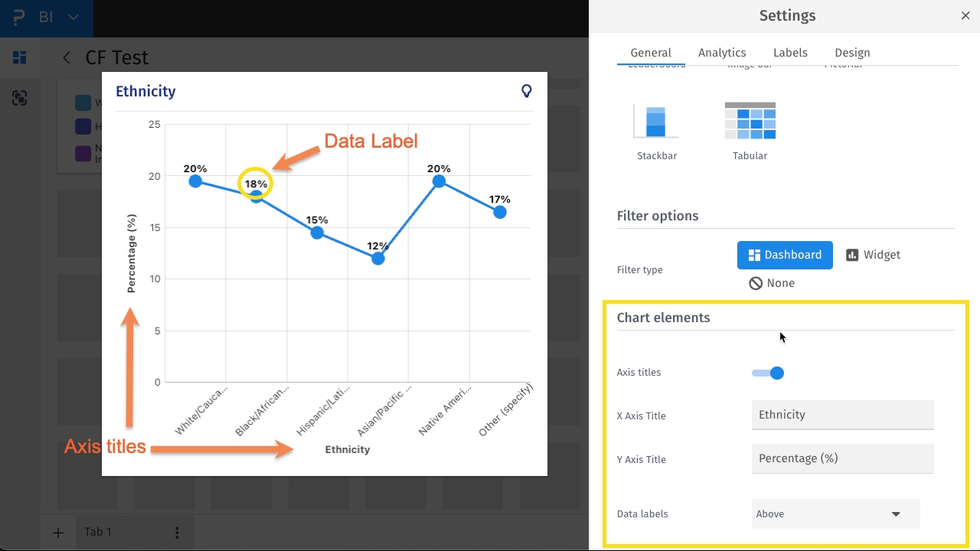Choose Widget filter type
The width and height of the screenshot is (980, 551).
(873, 255)
